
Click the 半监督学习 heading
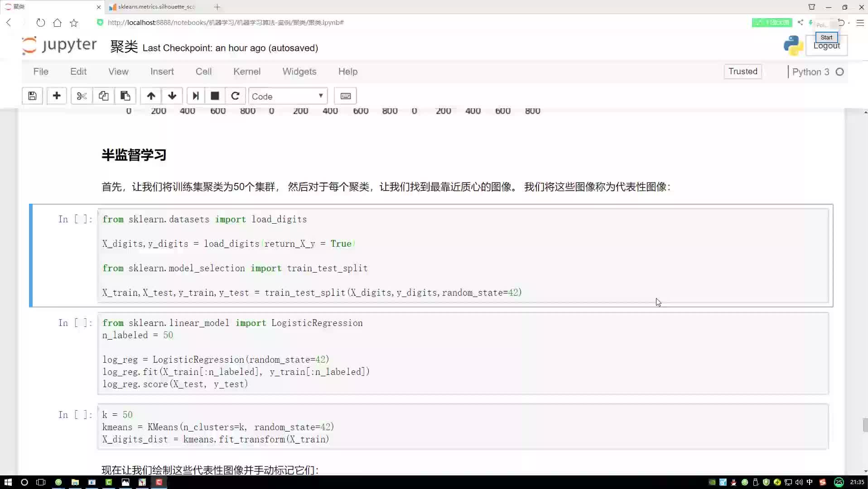pos(134,155)
